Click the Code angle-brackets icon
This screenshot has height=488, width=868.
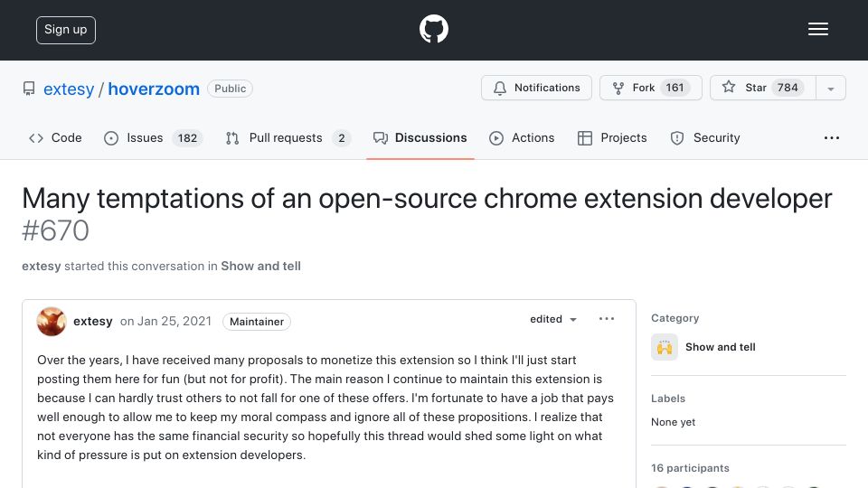[36, 138]
